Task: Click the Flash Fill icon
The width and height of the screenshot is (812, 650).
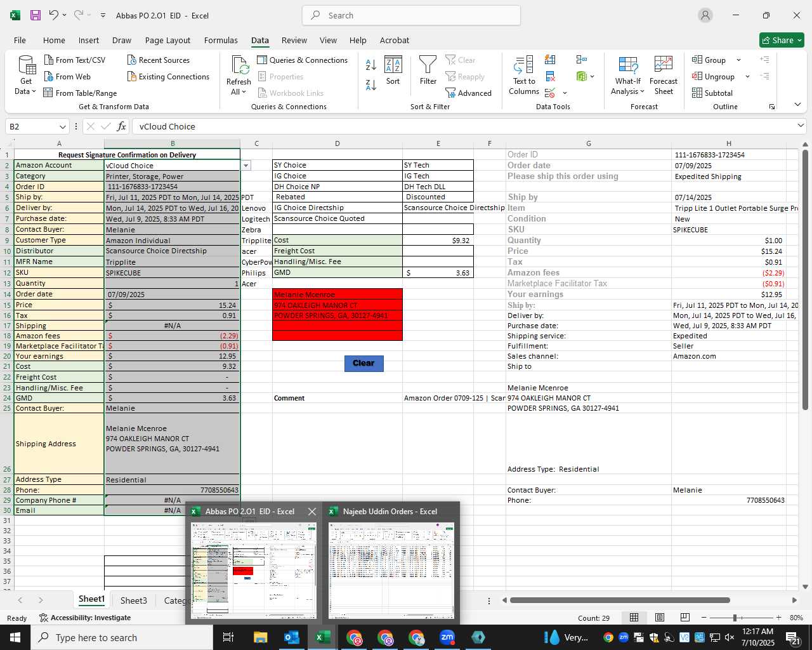Action: 550,60
